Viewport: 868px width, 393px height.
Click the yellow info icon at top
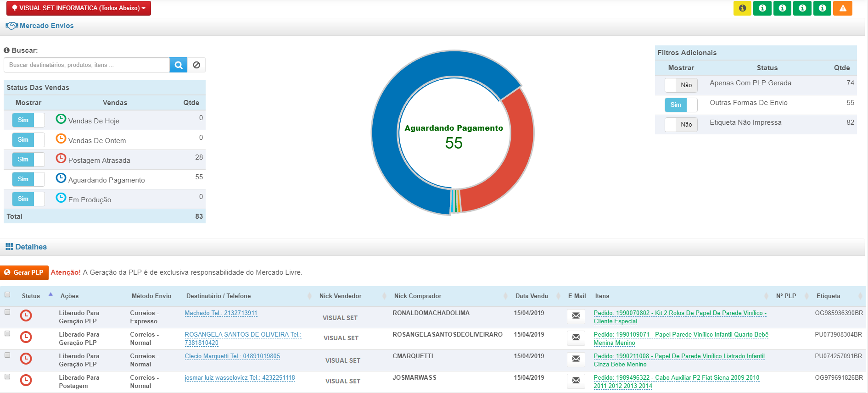click(742, 8)
